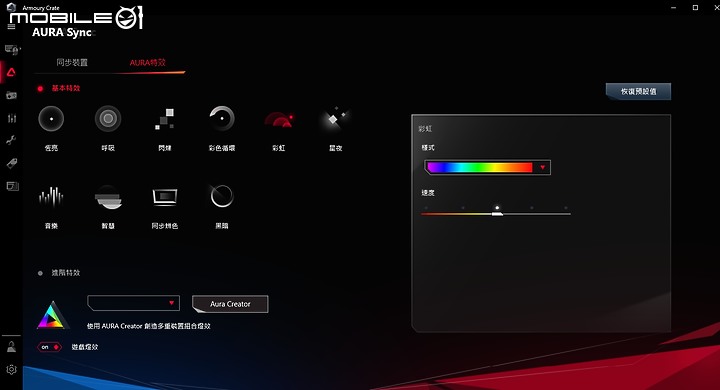Screen dimensions: 720x390
Task: Launch the Aura Creator button
Action: (x=230, y=304)
